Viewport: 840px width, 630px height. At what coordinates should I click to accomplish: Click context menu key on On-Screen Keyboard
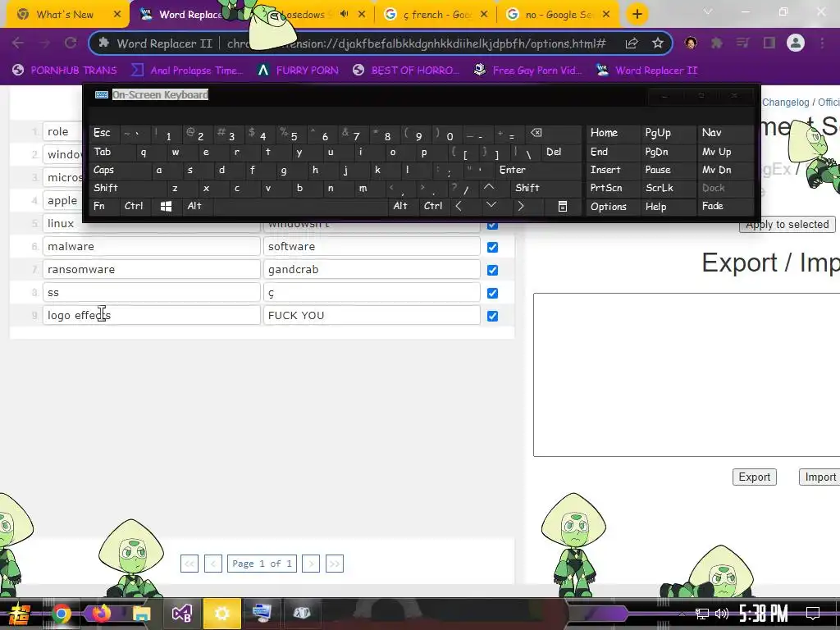tap(563, 206)
